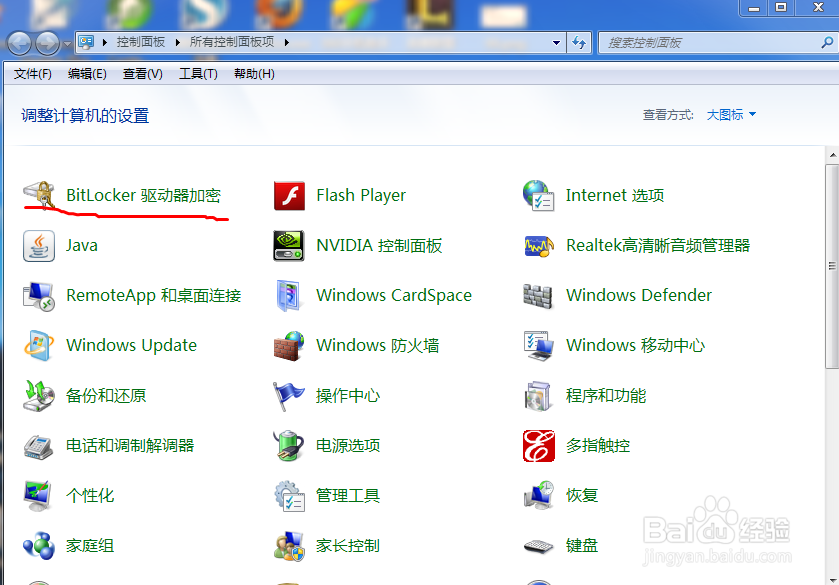Open the Windows CardSpace icon
This screenshot has width=839, height=585.
click(x=289, y=295)
